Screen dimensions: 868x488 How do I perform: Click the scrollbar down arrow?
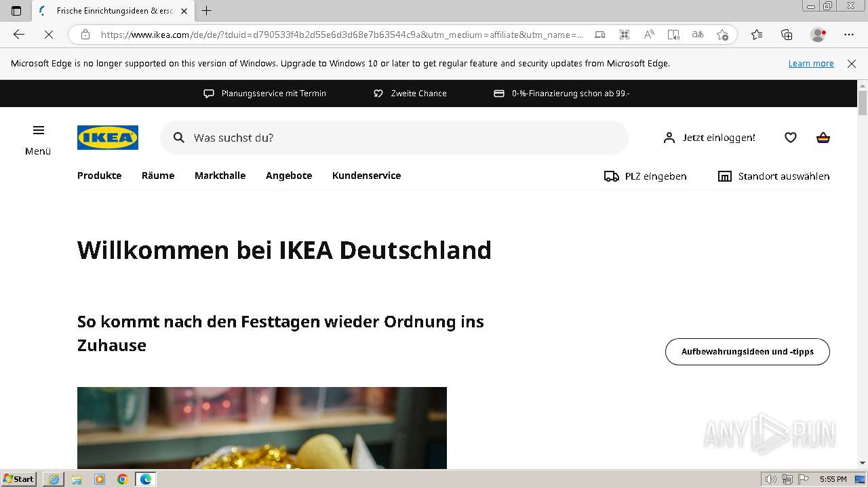tap(863, 463)
